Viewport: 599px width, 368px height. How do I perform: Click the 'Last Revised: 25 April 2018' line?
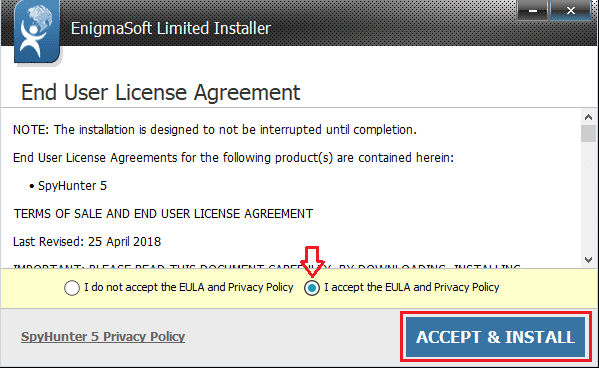pyautogui.click(x=87, y=242)
